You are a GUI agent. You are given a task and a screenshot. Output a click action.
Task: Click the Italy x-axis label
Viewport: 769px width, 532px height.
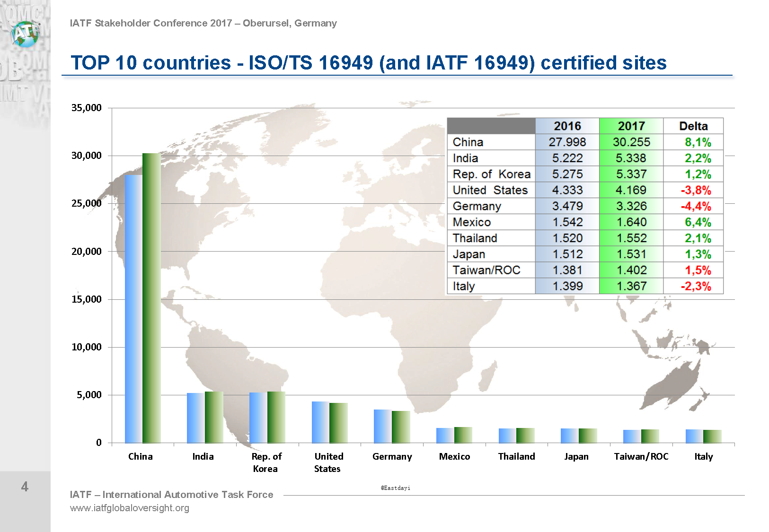(x=703, y=457)
